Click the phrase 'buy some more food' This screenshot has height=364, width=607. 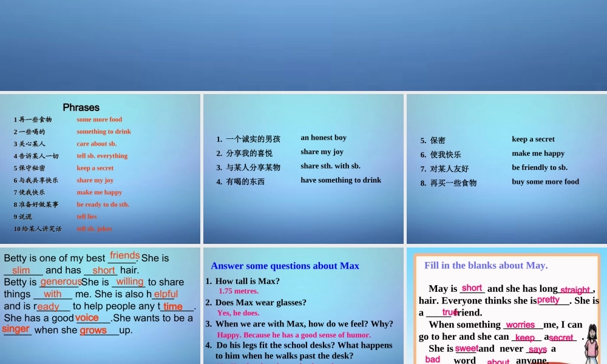(x=545, y=181)
